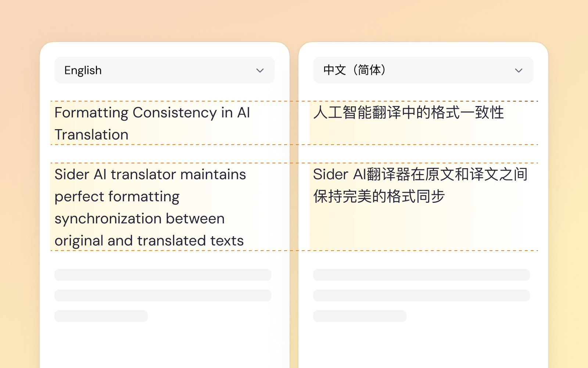This screenshot has height=368, width=588.
Task: Select the English source language selector
Action: (x=164, y=70)
